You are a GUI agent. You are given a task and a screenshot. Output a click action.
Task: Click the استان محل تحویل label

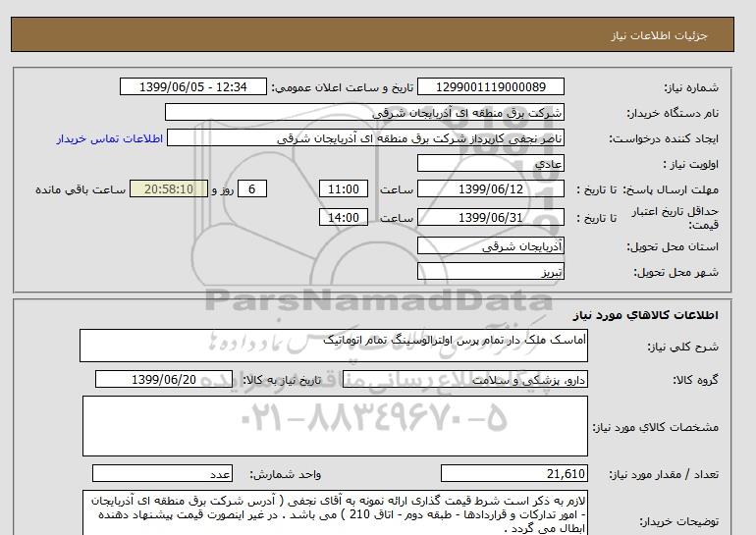tap(673, 246)
